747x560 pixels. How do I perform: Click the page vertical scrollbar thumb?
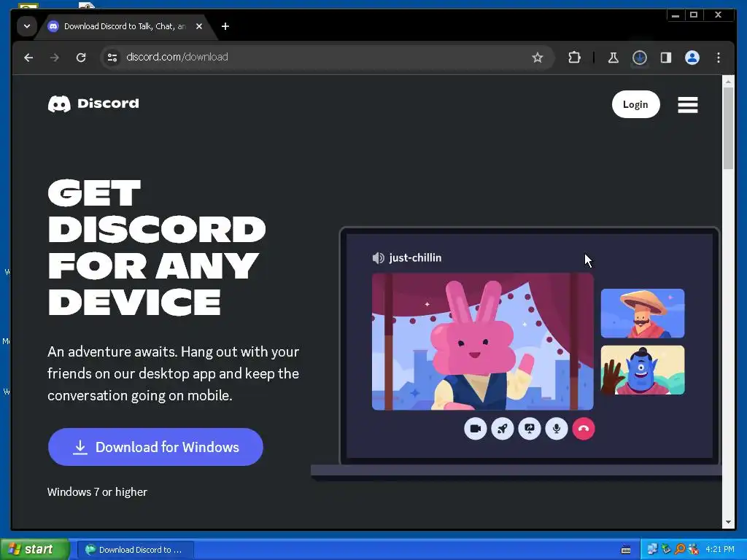tap(728, 128)
